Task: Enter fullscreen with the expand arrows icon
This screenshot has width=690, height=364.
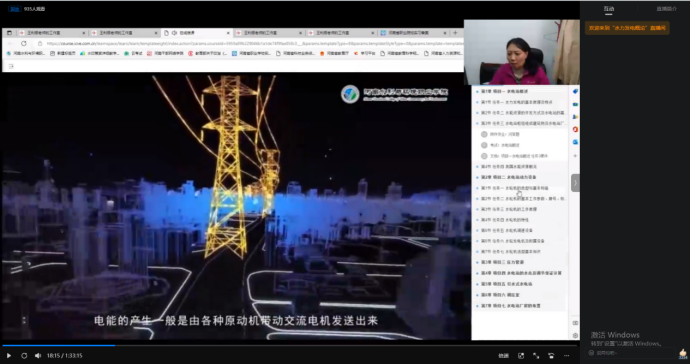Action: click(536, 356)
